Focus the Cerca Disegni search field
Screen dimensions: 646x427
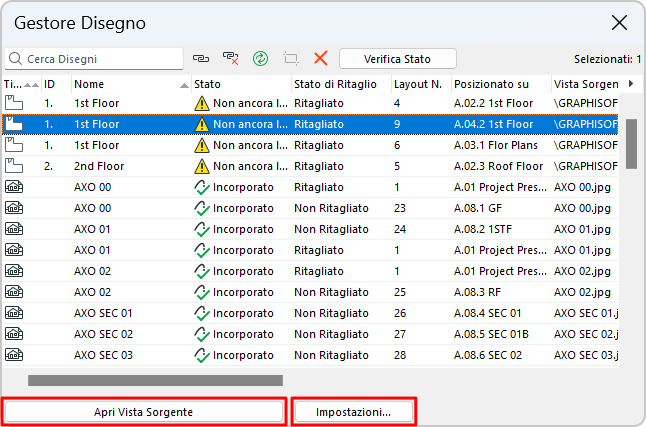point(94,59)
